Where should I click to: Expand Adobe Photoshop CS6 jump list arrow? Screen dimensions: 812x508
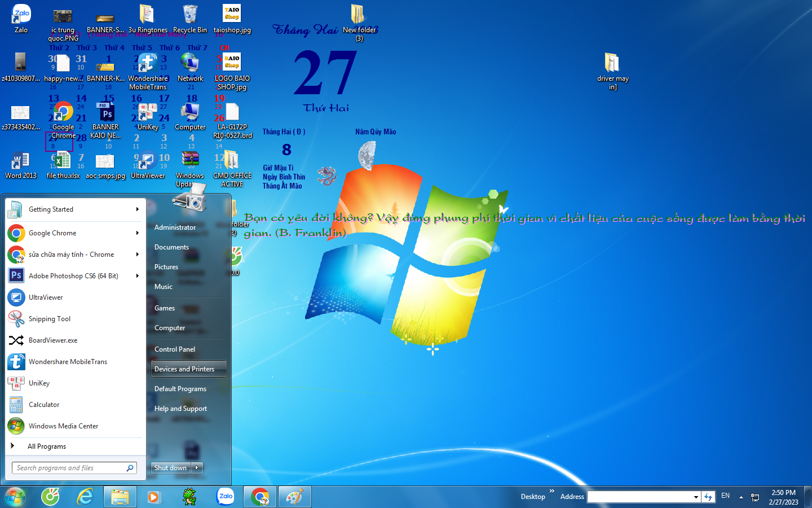(x=137, y=276)
